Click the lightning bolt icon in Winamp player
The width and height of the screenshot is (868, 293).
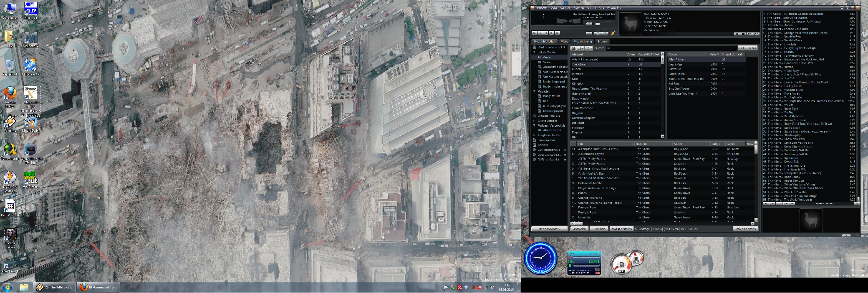coord(613,33)
